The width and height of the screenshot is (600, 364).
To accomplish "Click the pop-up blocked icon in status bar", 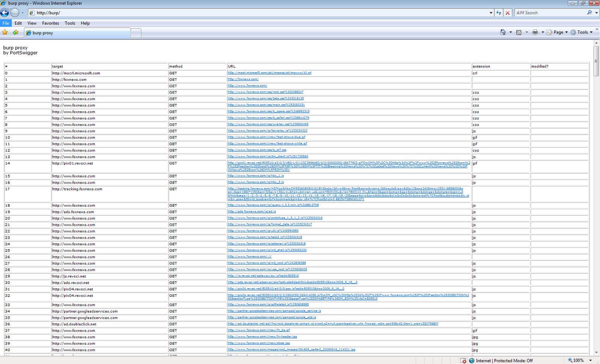I will [x=463, y=361].
